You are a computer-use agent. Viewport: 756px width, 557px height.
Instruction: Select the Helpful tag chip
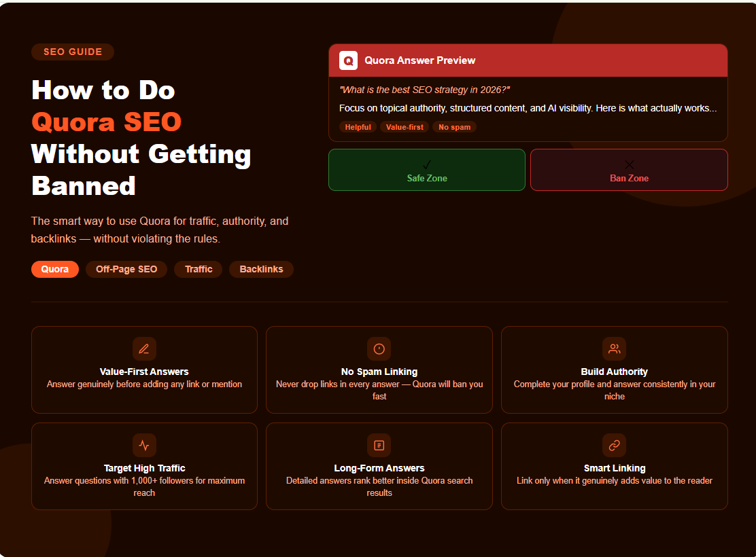[x=358, y=126]
